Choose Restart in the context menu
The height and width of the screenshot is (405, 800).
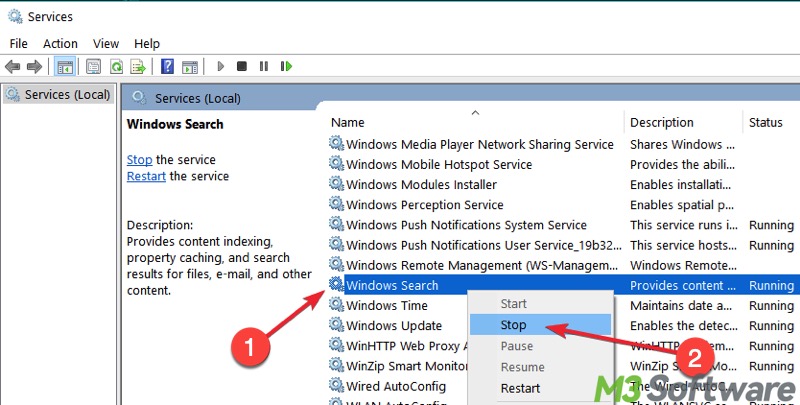click(x=540, y=388)
